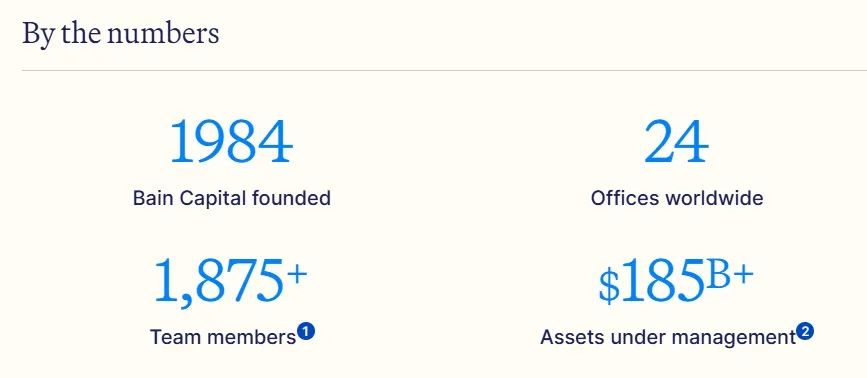The height and width of the screenshot is (378, 867).
Task: Click the By the numbers heading
Action: tap(121, 33)
